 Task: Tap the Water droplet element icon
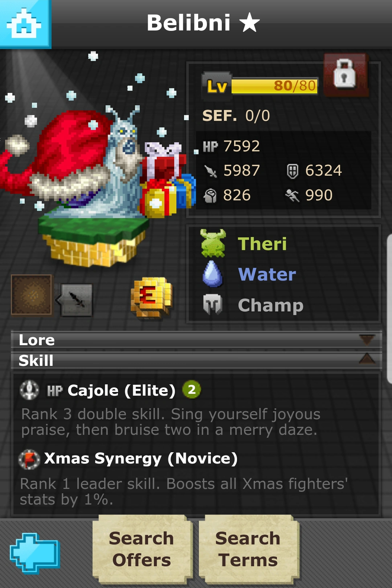click(x=212, y=274)
